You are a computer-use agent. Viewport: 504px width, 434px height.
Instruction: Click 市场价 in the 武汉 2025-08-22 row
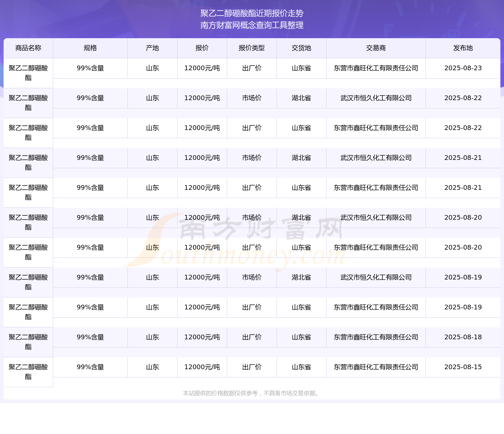(252, 98)
